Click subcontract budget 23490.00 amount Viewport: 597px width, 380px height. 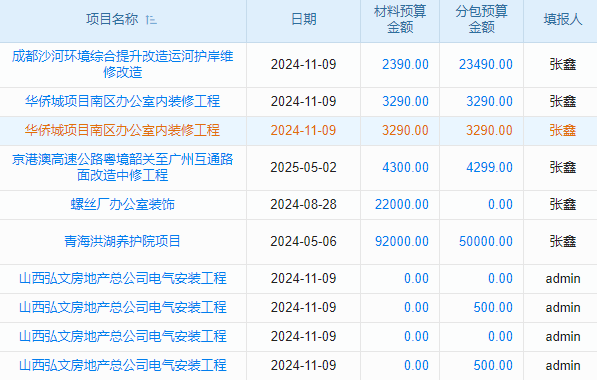point(486,64)
